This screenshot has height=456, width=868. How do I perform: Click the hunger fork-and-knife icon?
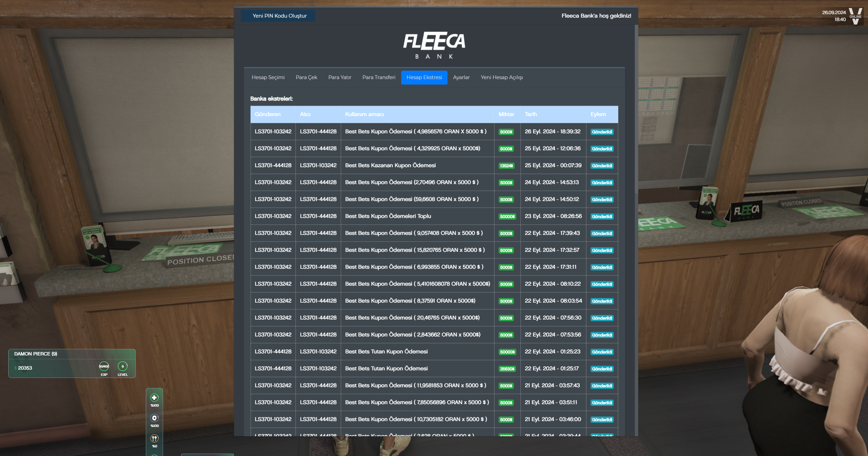[x=154, y=438]
